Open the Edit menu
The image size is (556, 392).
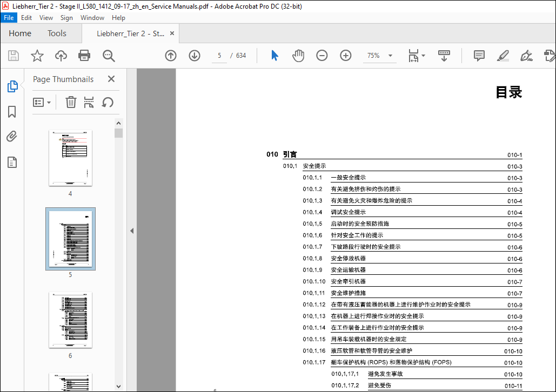coord(26,18)
